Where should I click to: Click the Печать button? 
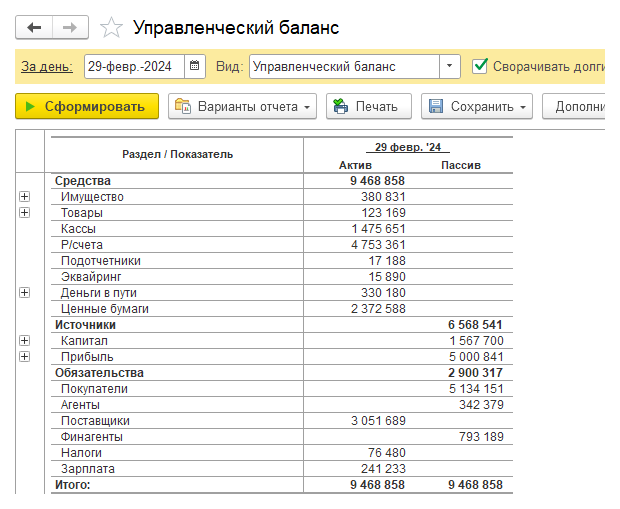[x=369, y=106]
